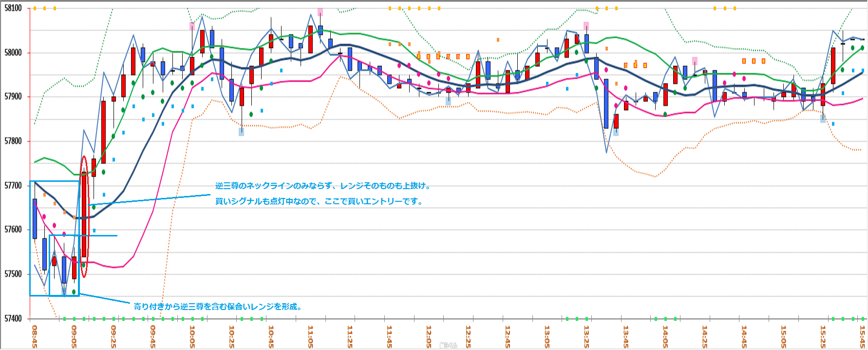Click the 57400 price label on the y-axis
The image size is (868, 350).
tap(13, 318)
